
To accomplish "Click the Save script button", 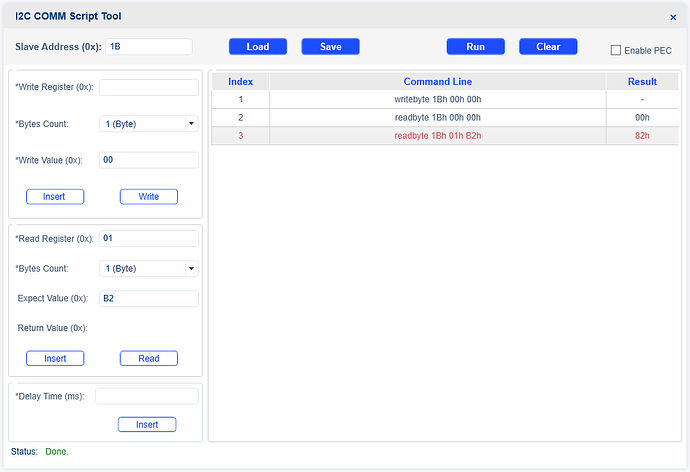I will 330,47.
